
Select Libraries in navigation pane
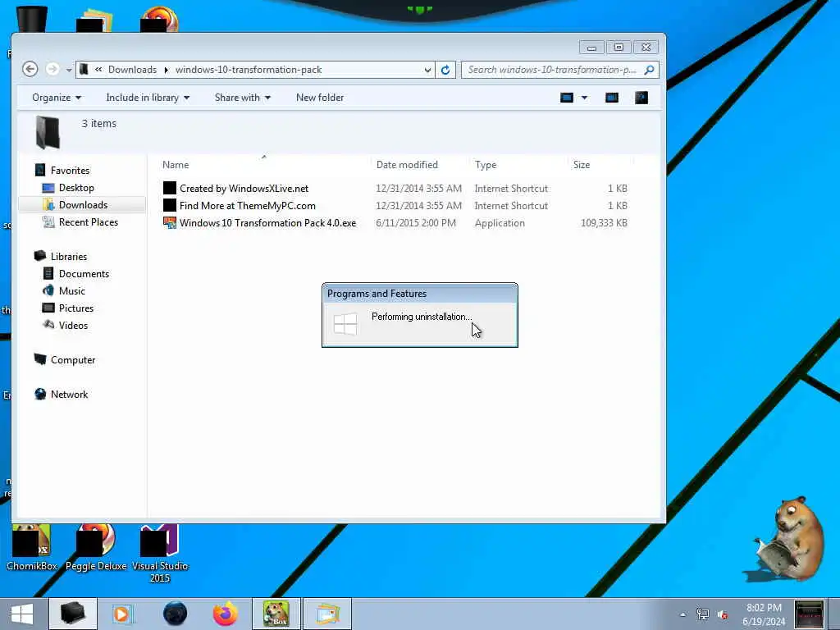pos(69,257)
